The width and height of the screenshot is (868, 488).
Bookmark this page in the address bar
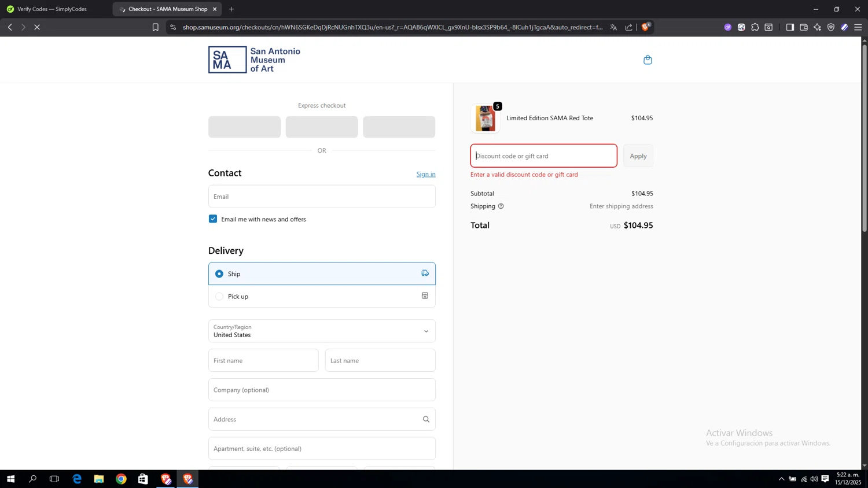tap(155, 27)
